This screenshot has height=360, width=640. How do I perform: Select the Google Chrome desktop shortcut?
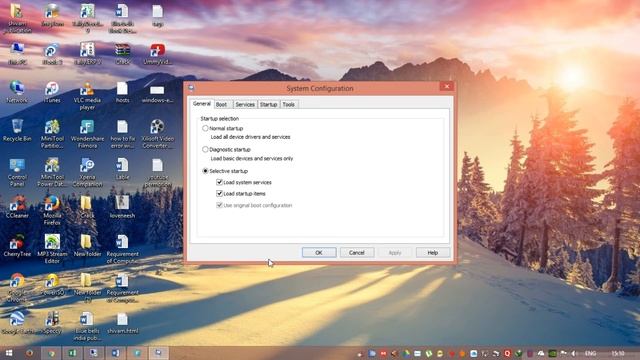(x=17, y=287)
